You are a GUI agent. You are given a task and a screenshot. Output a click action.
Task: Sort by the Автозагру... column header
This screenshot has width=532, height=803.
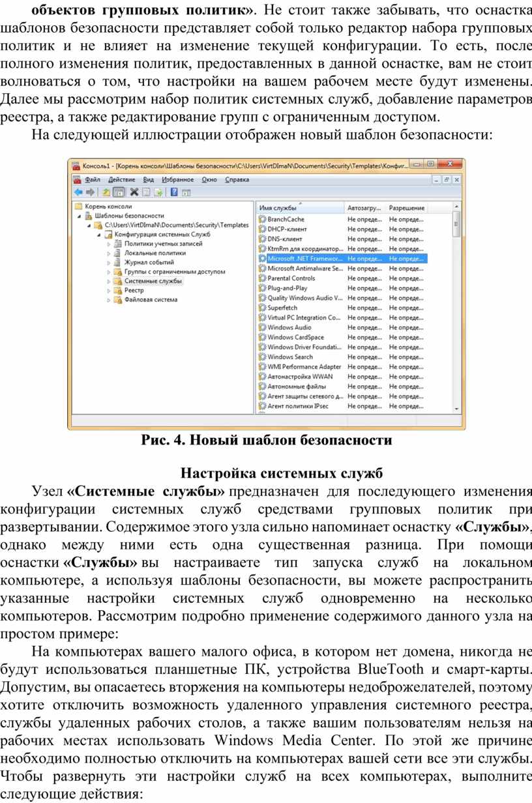[x=365, y=208]
